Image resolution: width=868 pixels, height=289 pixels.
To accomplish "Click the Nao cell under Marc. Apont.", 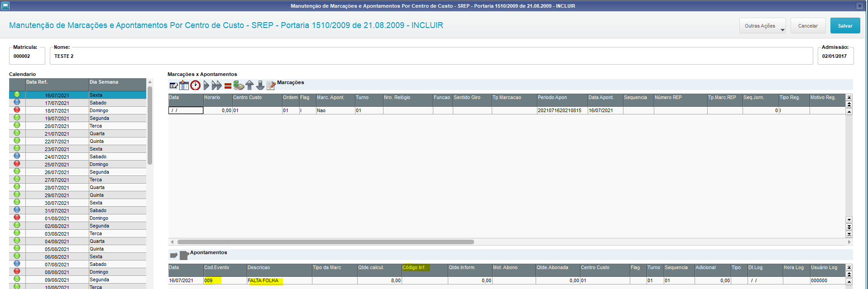I will [x=336, y=110].
